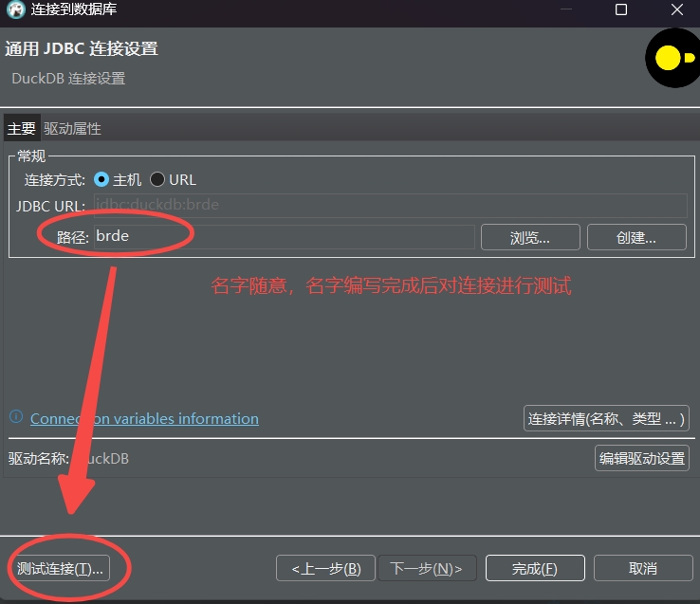Cancel the dialog with 取消
The image size is (700, 604).
[643, 568]
